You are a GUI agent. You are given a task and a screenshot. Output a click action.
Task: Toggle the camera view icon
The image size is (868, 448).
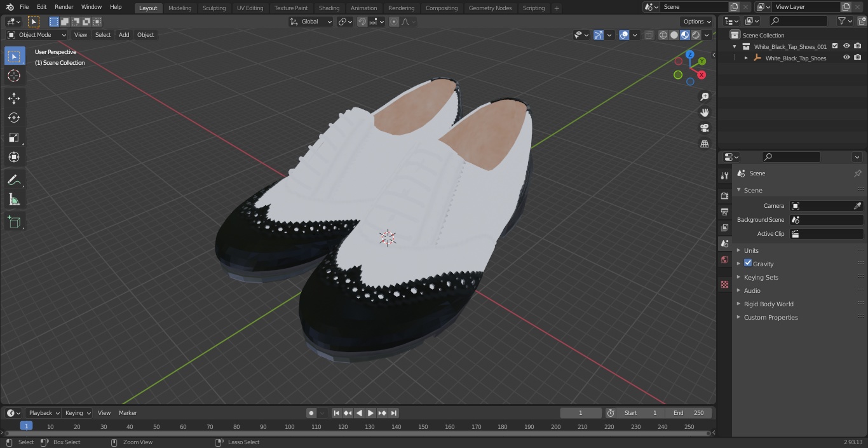point(705,128)
